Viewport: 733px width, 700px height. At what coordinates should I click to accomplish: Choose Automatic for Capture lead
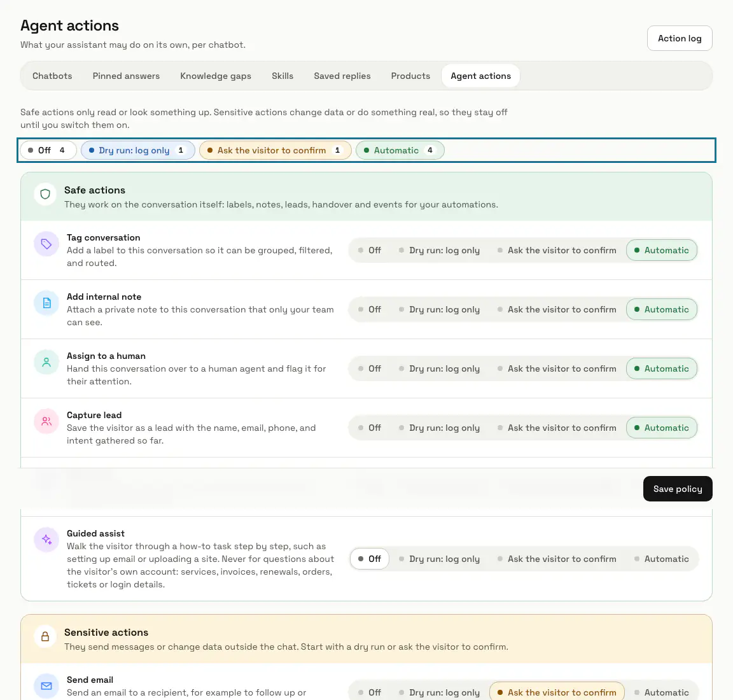[662, 428]
